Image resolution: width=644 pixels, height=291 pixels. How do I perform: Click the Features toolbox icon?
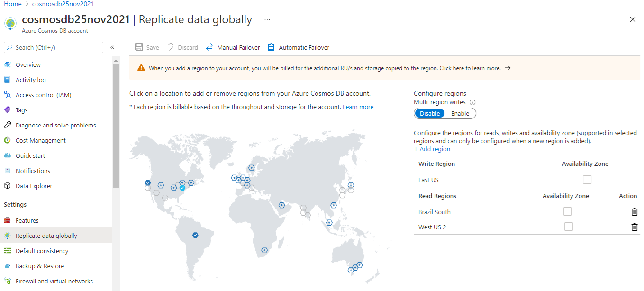7,220
